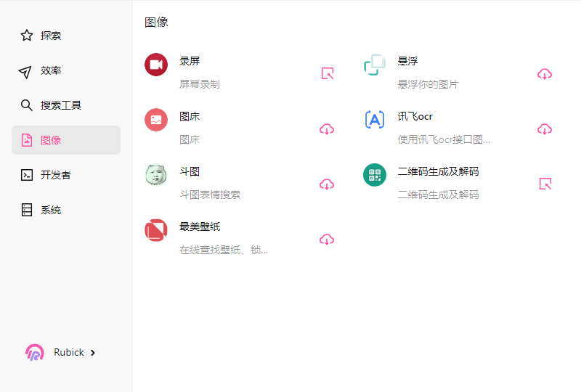Open the installed 录屏 plugin arrow icon
Screen dimensions: 581x392
point(328,73)
